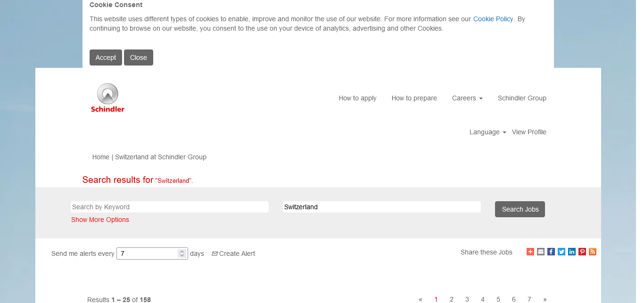Screen dimensions: 644x303
Task: Increase the alert days stepper value
Action: (x=182, y=251)
